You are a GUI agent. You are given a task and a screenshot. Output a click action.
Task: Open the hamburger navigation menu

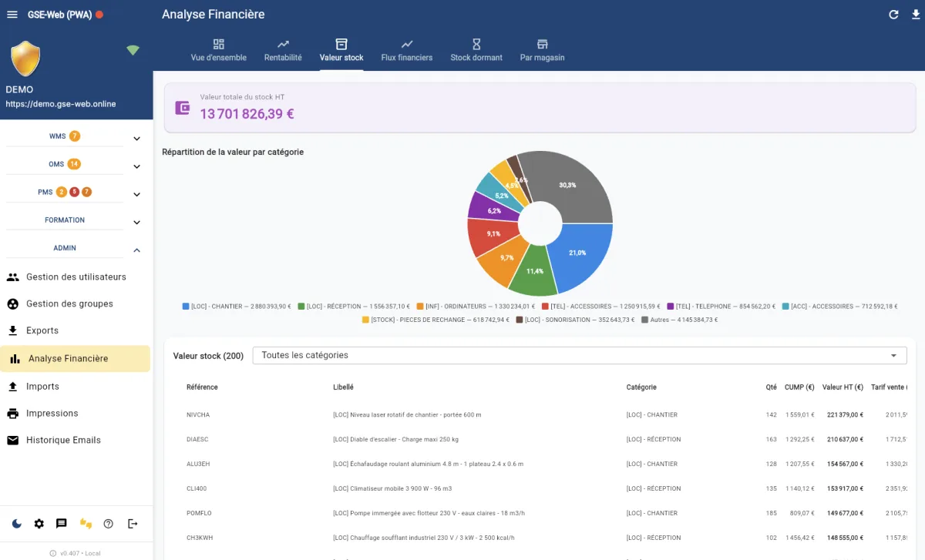pyautogui.click(x=12, y=15)
